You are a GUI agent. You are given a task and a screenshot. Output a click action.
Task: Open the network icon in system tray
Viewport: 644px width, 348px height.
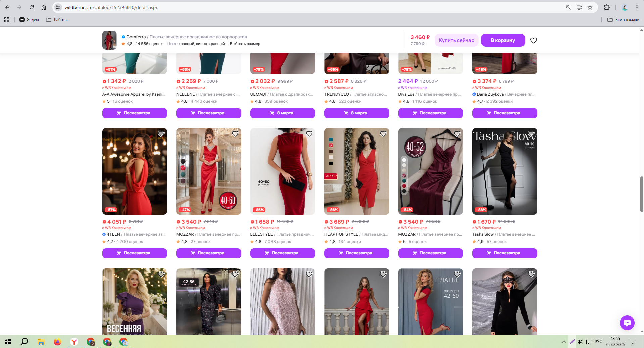[588, 342]
